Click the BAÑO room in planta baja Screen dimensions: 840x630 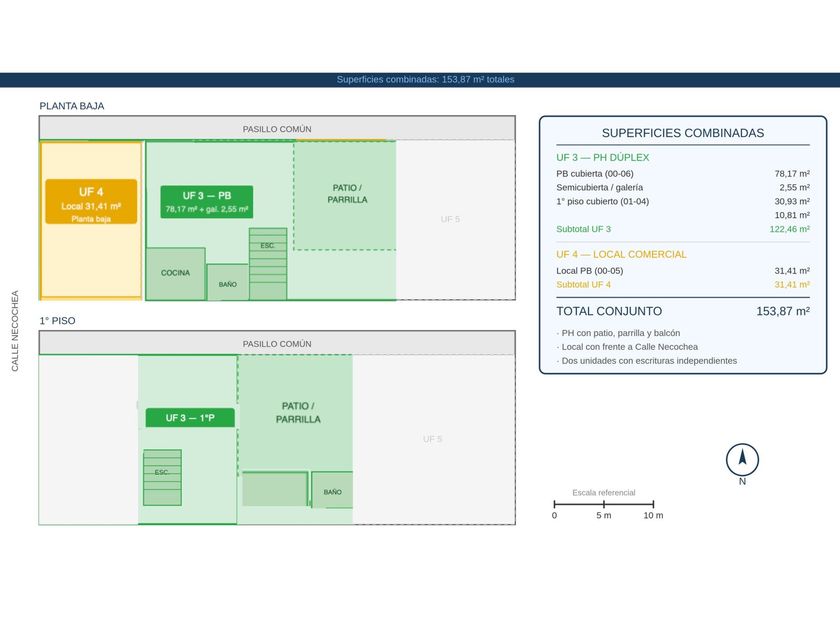228,282
